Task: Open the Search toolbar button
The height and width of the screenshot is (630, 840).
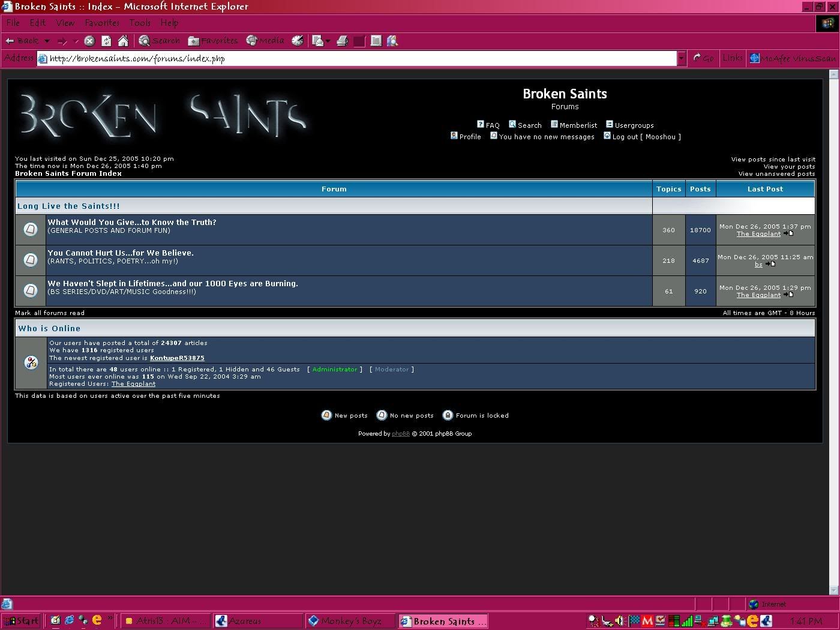Action: coord(160,41)
